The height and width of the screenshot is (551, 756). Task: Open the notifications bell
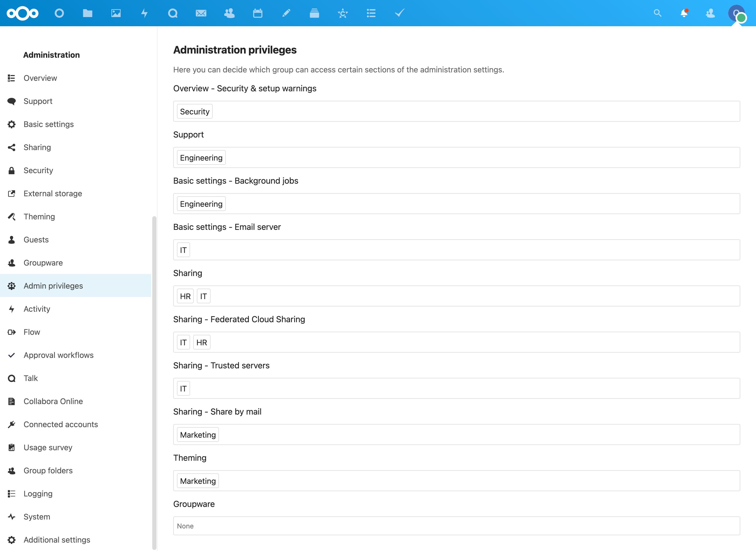[x=684, y=13]
